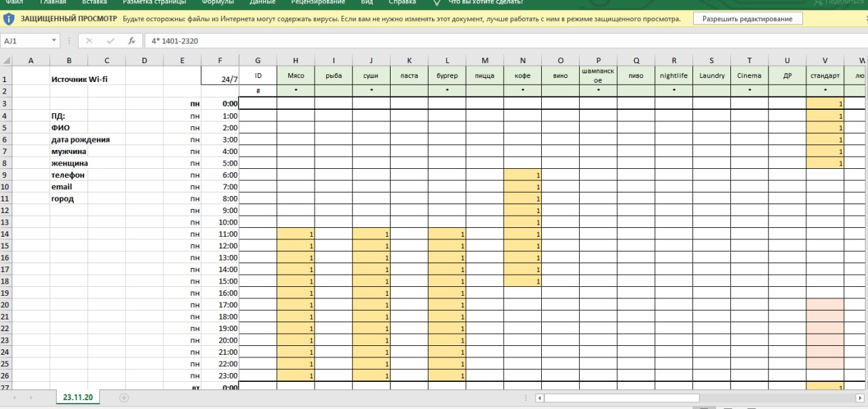The width and height of the screenshot is (868, 409).
Task: Select column header V
Action: coord(825,60)
